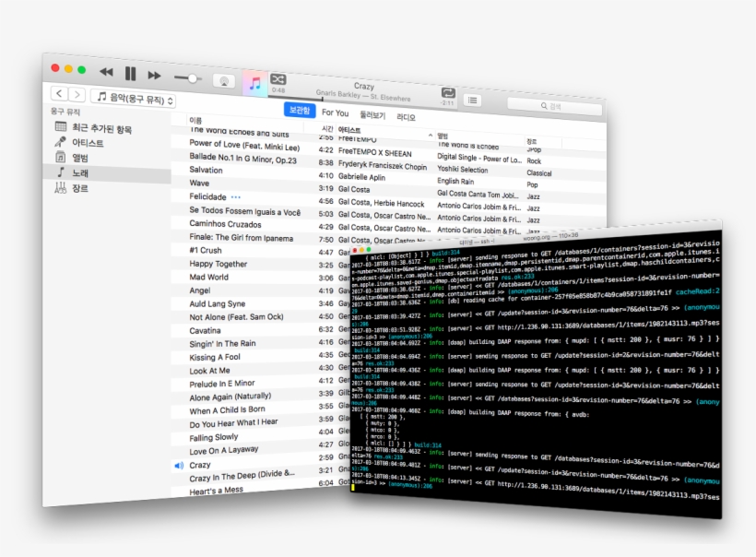
Task: Select the song Auld Lang Syne
Action: [x=217, y=303]
